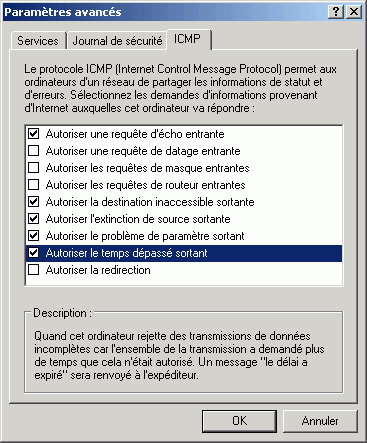Click the ICMP protocol introduction paragraph

tap(180, 88)
